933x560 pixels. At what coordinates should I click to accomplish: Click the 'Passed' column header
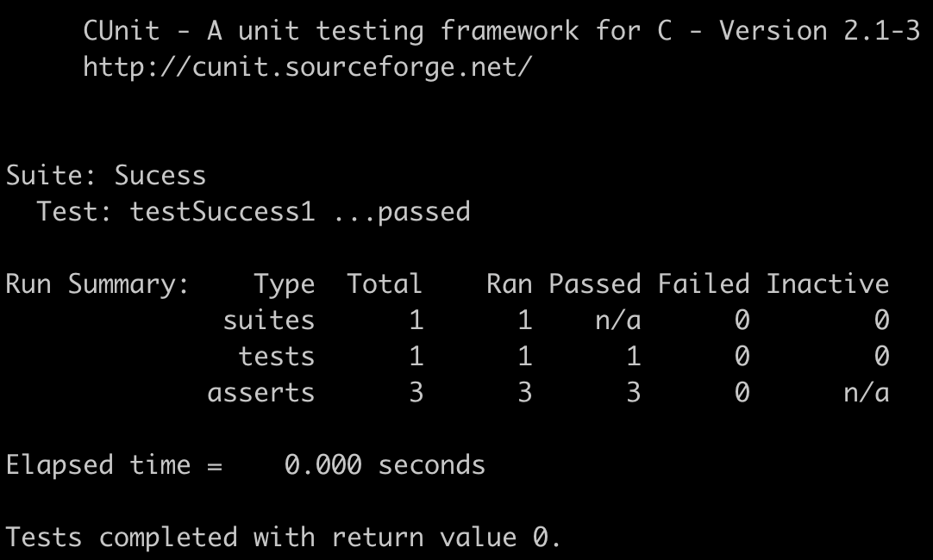pyautogui.click(x=594, y=283)
